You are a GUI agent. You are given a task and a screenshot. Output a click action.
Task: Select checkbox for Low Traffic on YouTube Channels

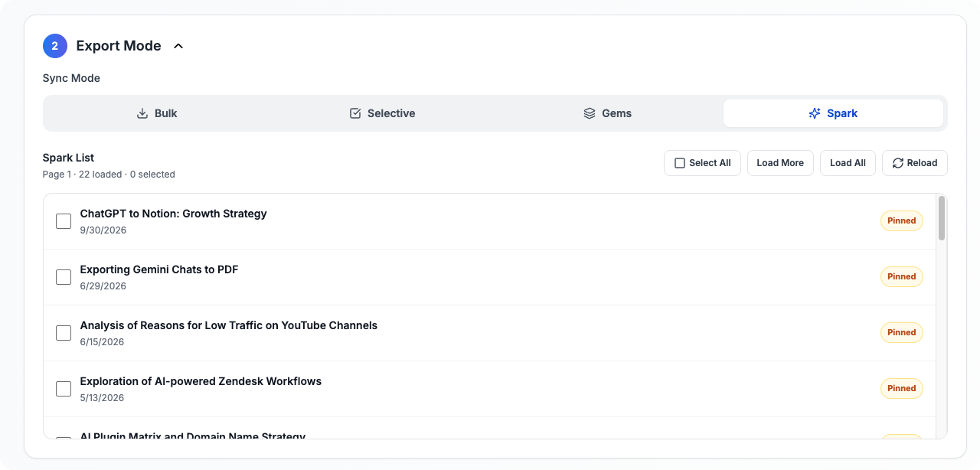64,333
